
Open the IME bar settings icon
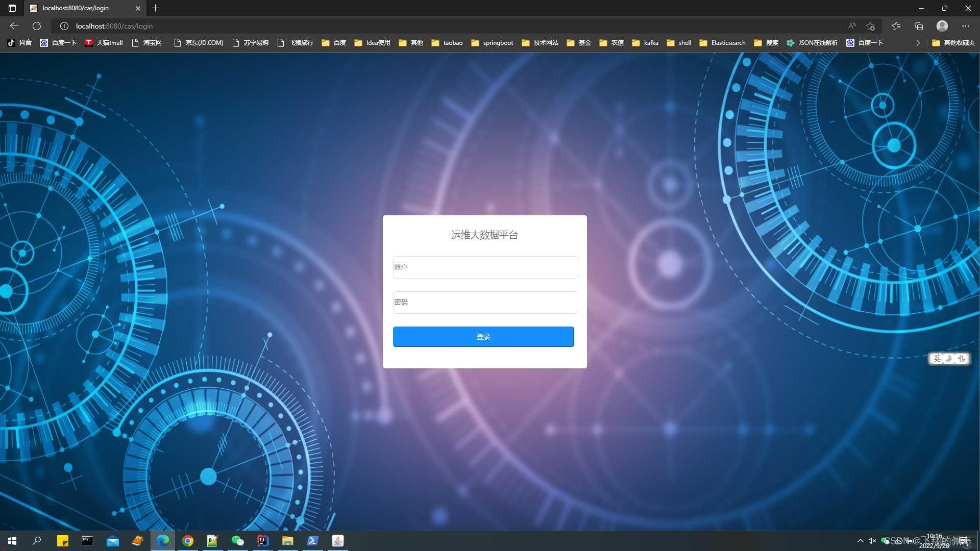[x=961, y=359]
